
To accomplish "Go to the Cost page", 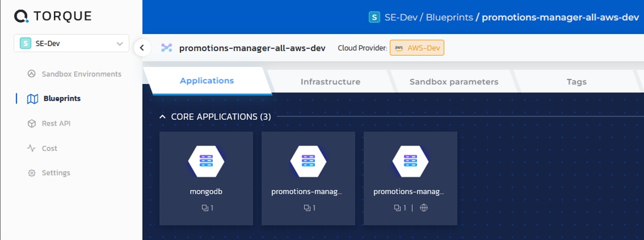I will tap(49, 149).
